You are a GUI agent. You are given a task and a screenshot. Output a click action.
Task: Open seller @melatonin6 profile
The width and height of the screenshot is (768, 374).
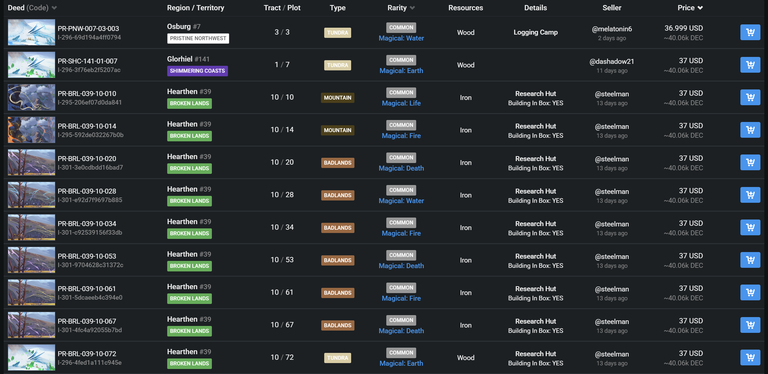pos(612,29)
